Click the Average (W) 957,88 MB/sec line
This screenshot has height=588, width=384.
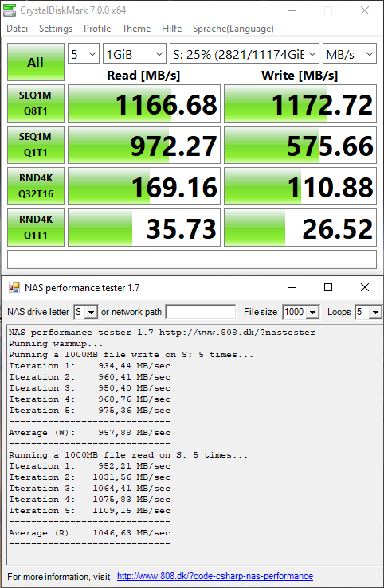coord(90,433)
